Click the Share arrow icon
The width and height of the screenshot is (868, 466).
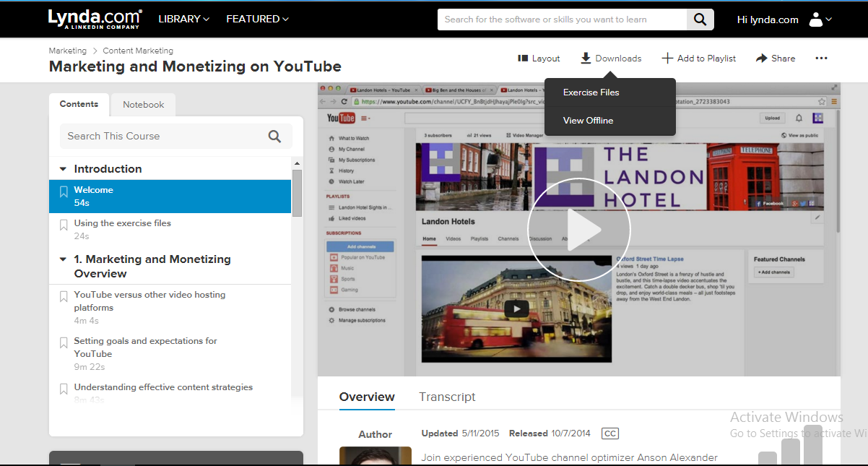[x=761, y=58]
